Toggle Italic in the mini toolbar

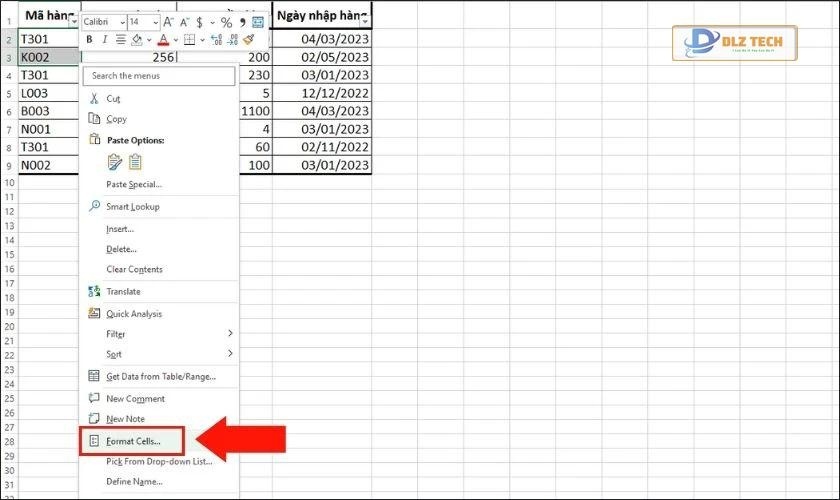click(104, 39)
